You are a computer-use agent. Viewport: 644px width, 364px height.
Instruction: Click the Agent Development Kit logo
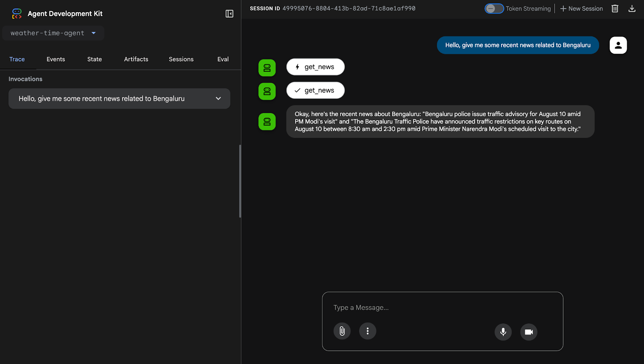pos(17,13)
